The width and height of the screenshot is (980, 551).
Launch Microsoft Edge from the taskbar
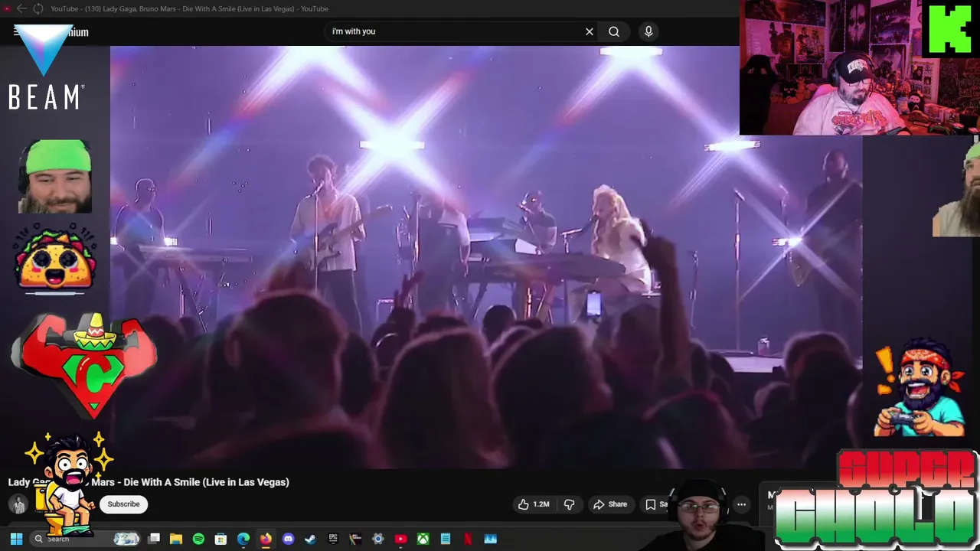(x=243, y=539)
